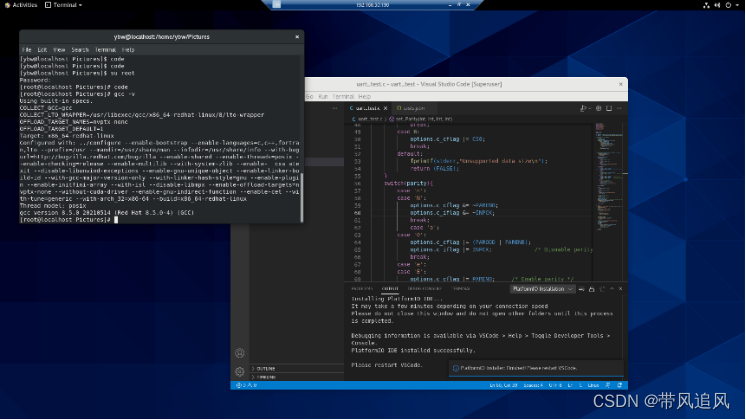Select the Output panel tab
The height and width of the screenshot is (420, 746).
click(390, 289)
